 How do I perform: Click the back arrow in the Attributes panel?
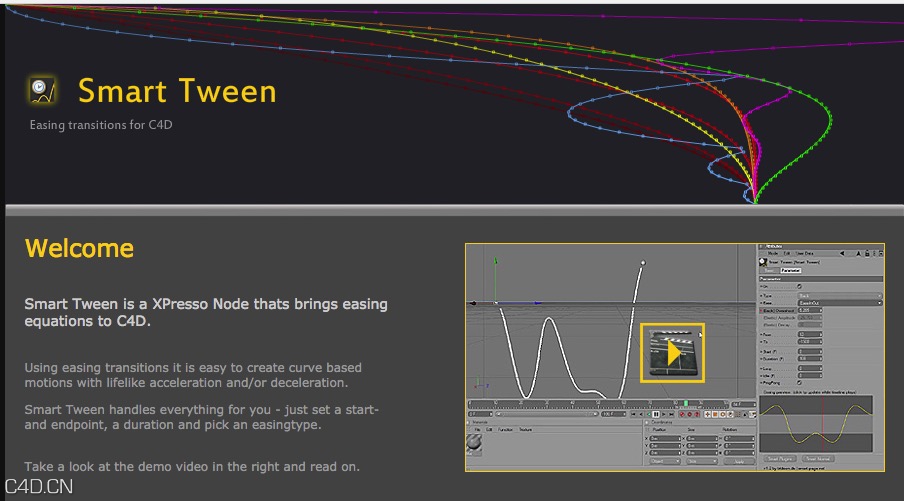(x=842, y=253)
